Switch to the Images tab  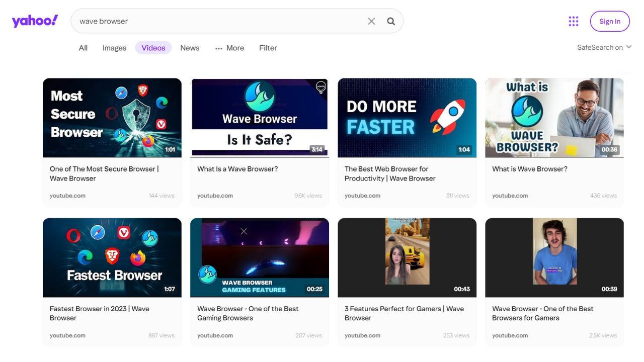click(x=114, y=48)
